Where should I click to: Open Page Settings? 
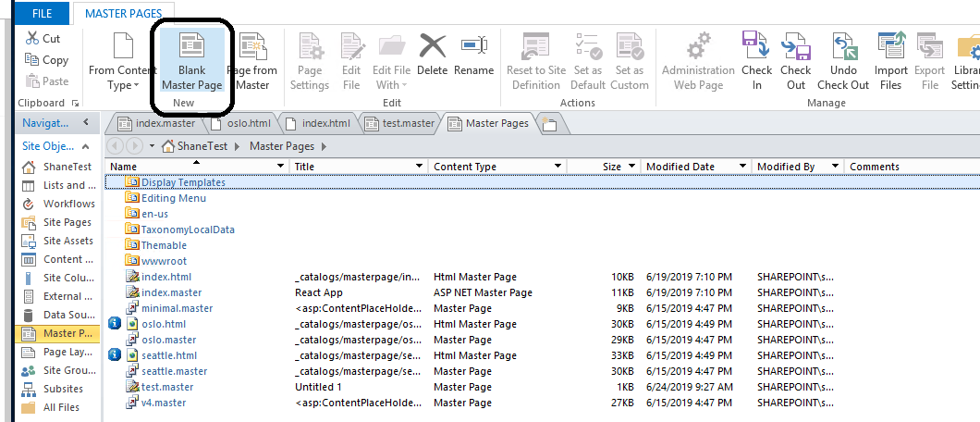click(310, 61)
